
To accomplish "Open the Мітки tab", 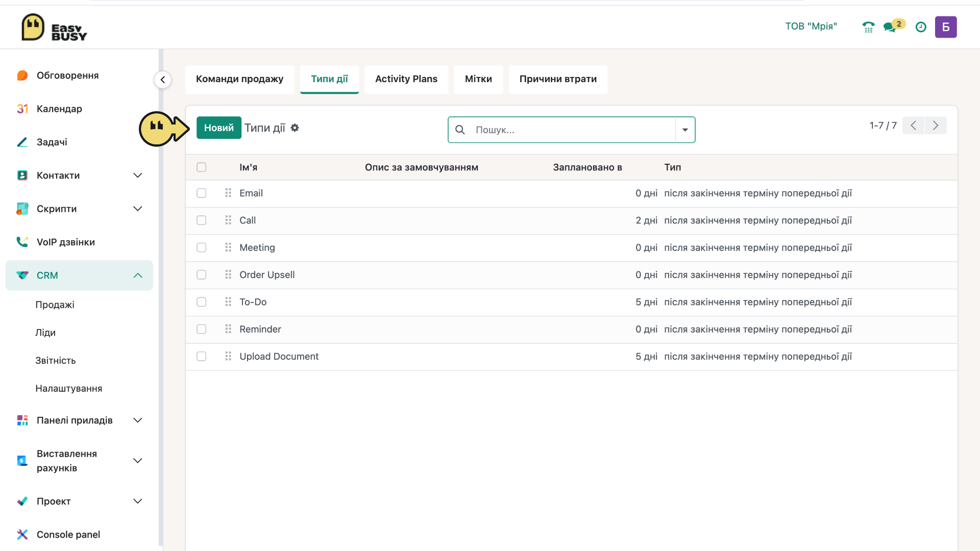I will tap(478, 79).
